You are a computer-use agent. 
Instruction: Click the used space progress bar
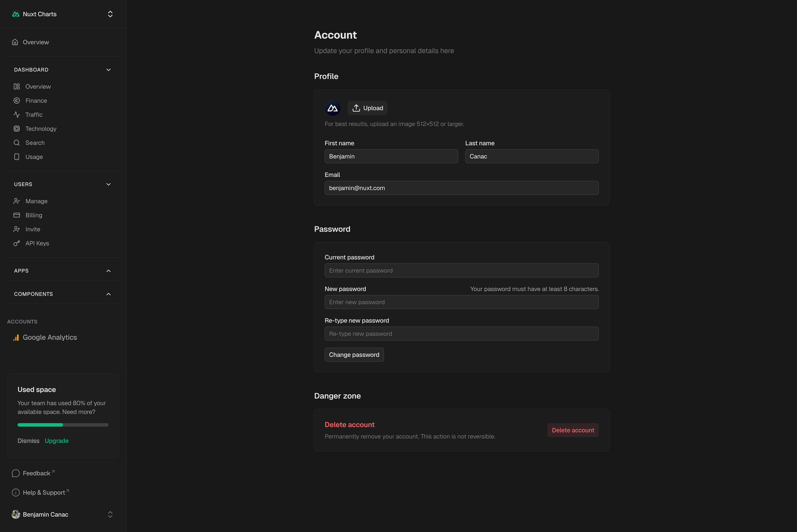pos(63,425)
